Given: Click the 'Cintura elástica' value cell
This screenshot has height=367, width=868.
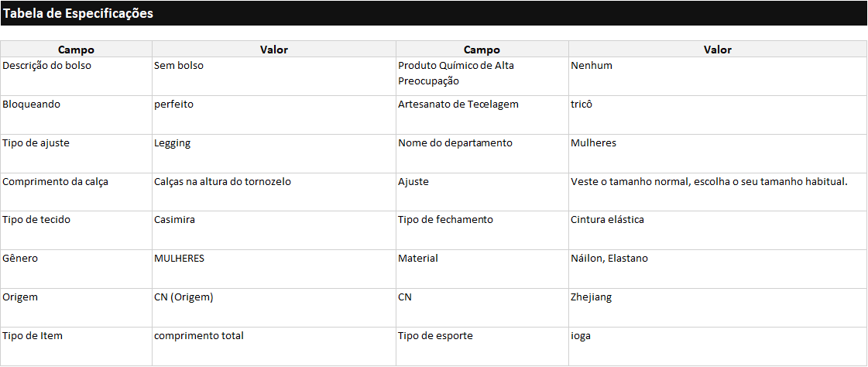Looking at the screenshot, I should [607, 220].
